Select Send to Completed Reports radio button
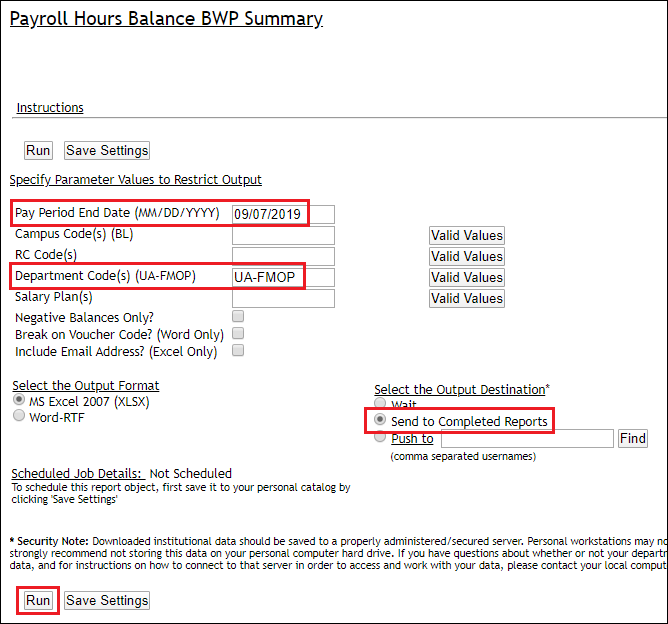Image resolution: width=668 pixels, height=624 pixels. (x=380, y=421)
